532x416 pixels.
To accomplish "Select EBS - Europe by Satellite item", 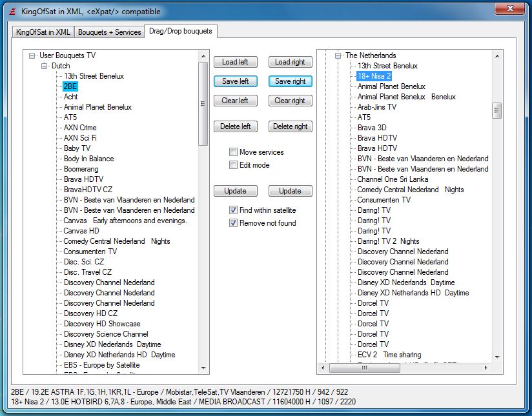I will (x=102, y=365).
